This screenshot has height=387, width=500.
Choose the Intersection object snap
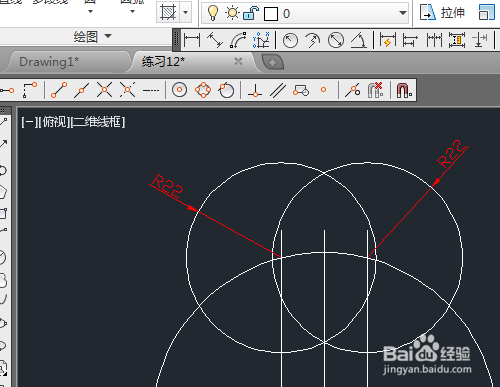(104, 90)
